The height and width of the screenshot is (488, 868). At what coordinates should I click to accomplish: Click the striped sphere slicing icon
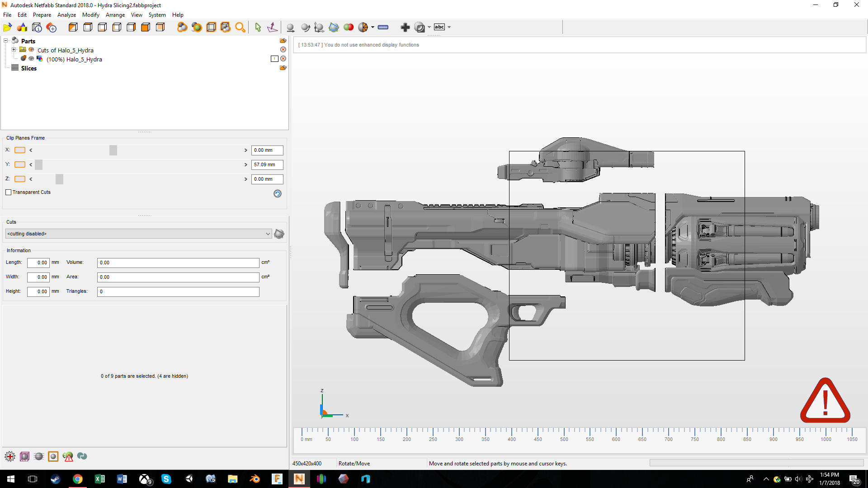coord(39,456)
